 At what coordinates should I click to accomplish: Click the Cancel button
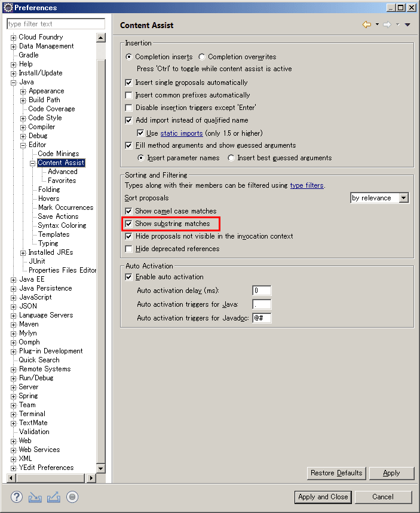(x=383, y=497)
